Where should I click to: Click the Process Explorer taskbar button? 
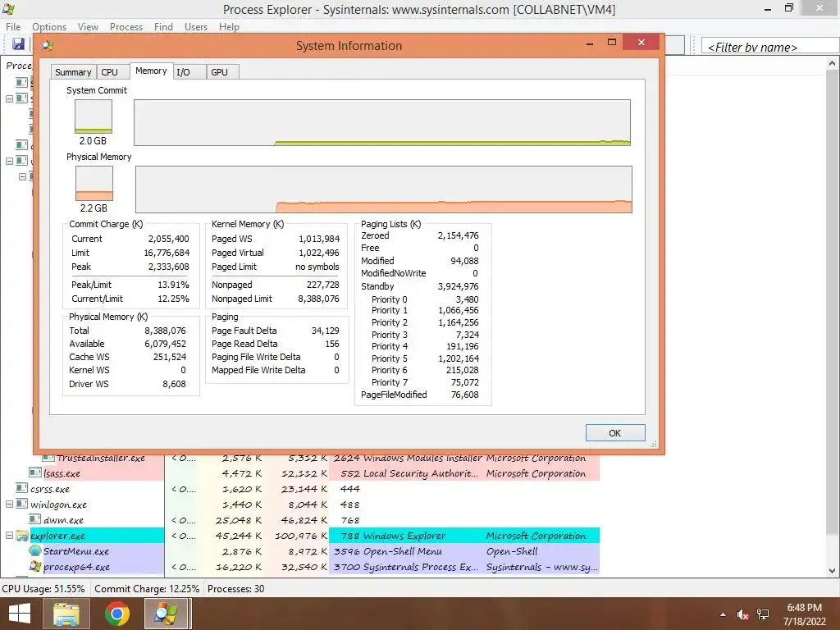[166, 614]
